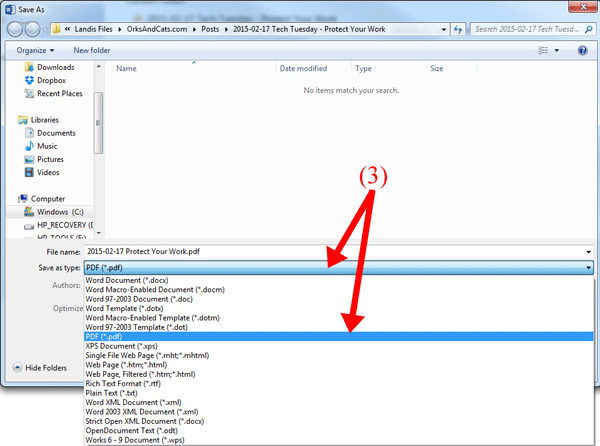Image resolution: width=600 pixels, height=446 pixels.
Task: Click the New folder button
Action: click(92, 50)
